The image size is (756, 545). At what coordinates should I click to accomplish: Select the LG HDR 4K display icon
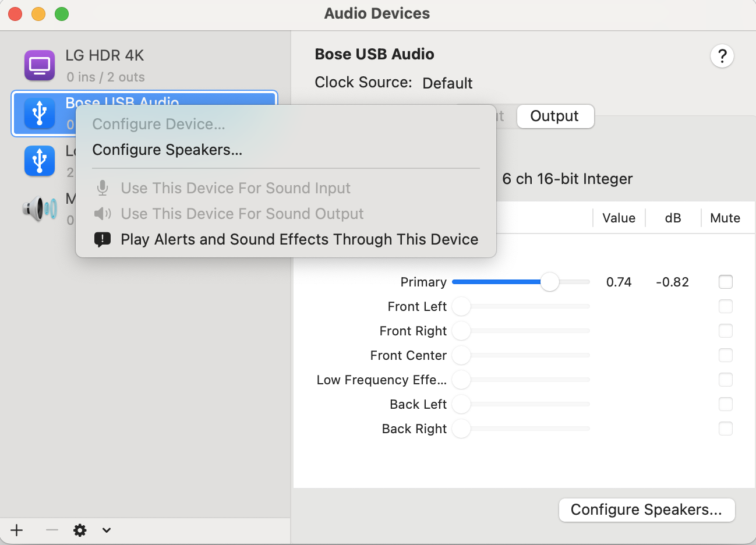coord(39,65)
